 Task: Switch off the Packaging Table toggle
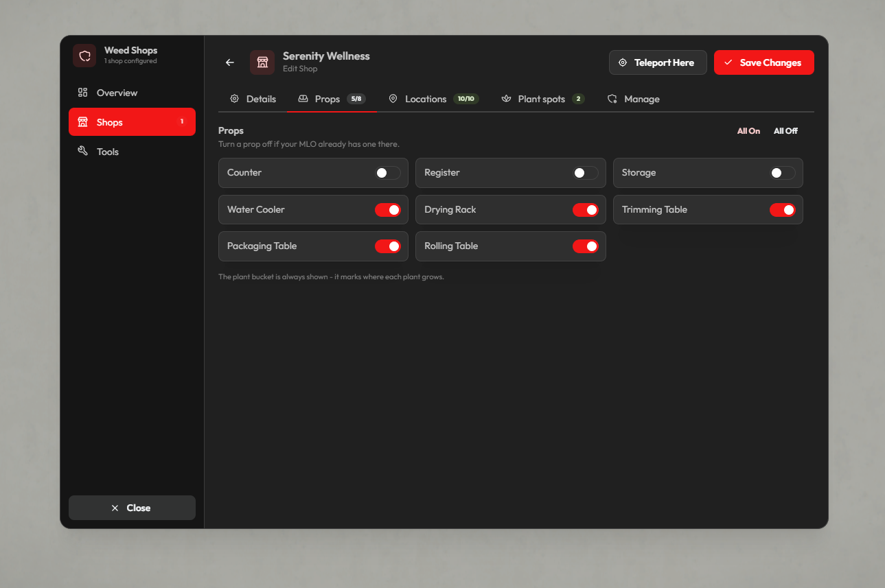pos(388,246)
